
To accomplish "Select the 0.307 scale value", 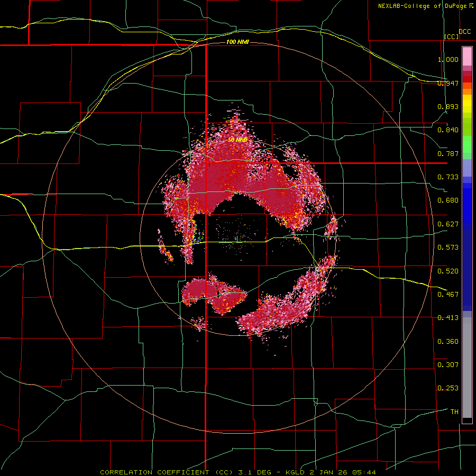I will [x=448, y=364].
